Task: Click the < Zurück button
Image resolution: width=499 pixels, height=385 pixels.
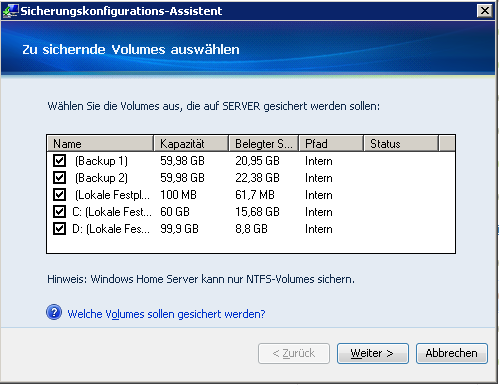Action: [x=294, y=353]
